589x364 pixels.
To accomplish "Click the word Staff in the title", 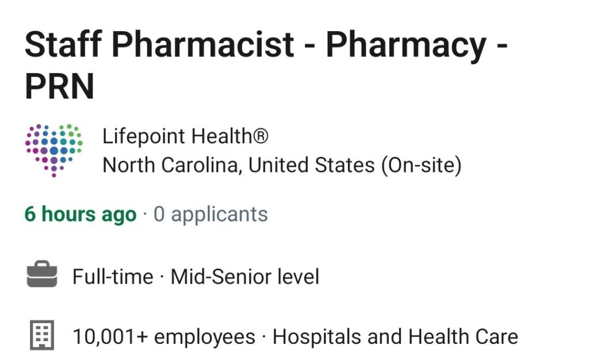I will click(63, 44).
